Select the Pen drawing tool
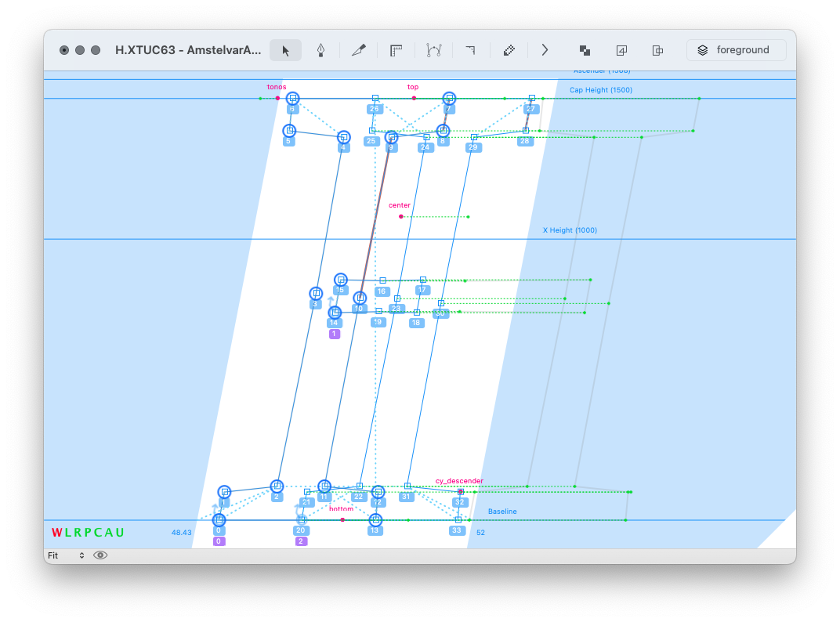The width and height of the screenshot is (840, 622). point(321,50)
